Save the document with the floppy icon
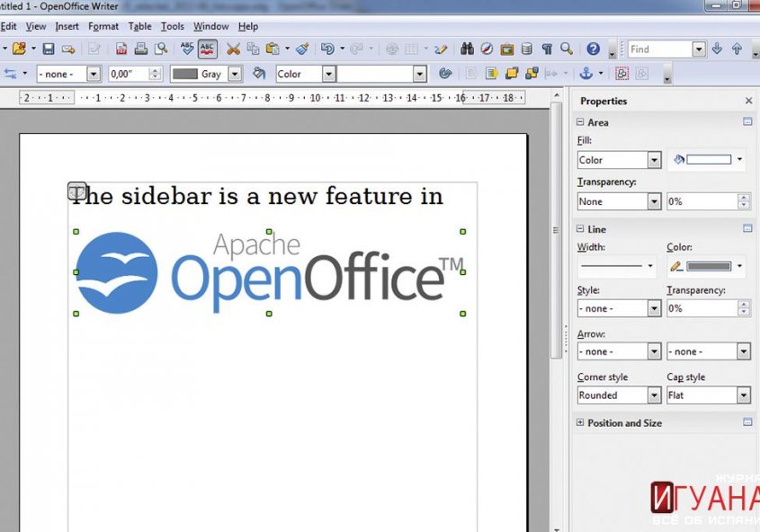This screenshot has width=760, height=532. coord(48,49)
